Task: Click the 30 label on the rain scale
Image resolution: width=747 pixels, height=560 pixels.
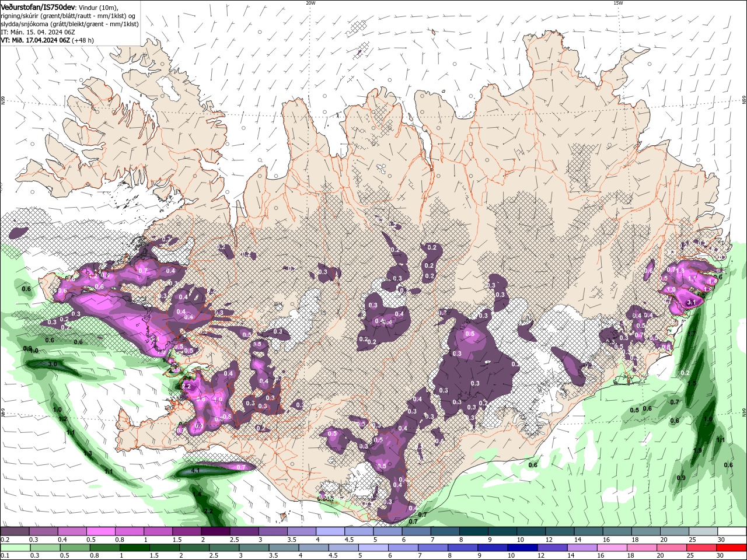Action: 720,556
